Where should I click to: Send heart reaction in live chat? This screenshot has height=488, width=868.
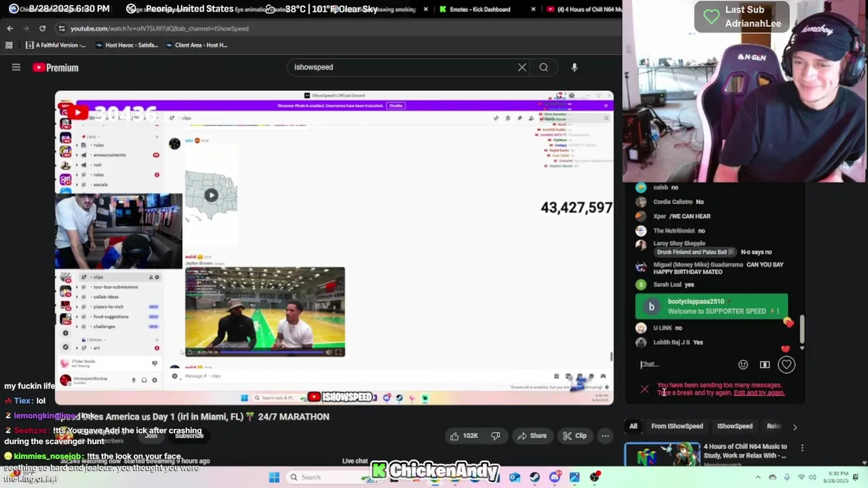787,365
